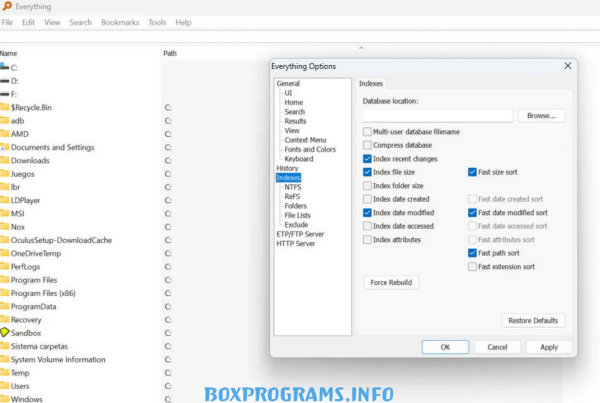Image resolution: width=600 pixels, height=403 pixels.
Task: Click the Cancel button
Action: pos(497,347)
